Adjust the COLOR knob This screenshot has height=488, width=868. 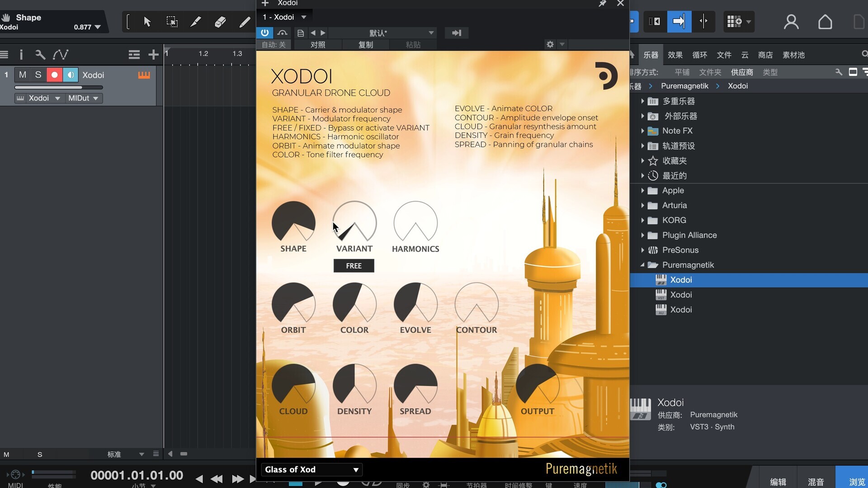click(354, 304)
